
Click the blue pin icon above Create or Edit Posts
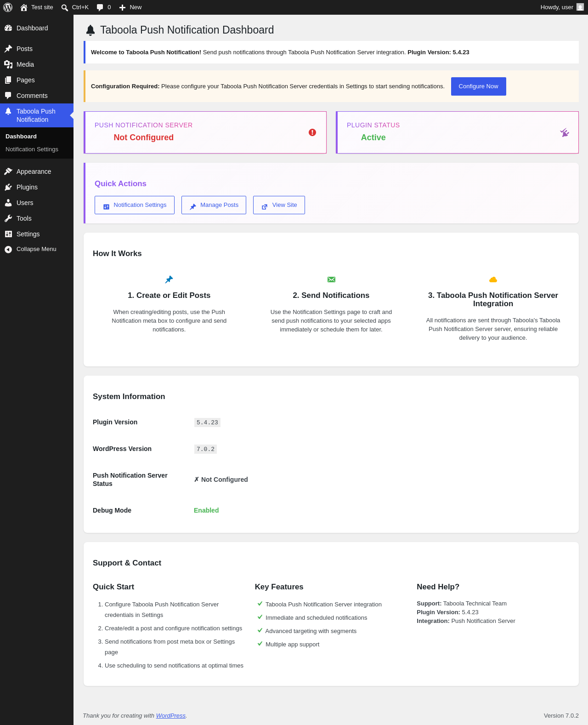coord(169,280)
